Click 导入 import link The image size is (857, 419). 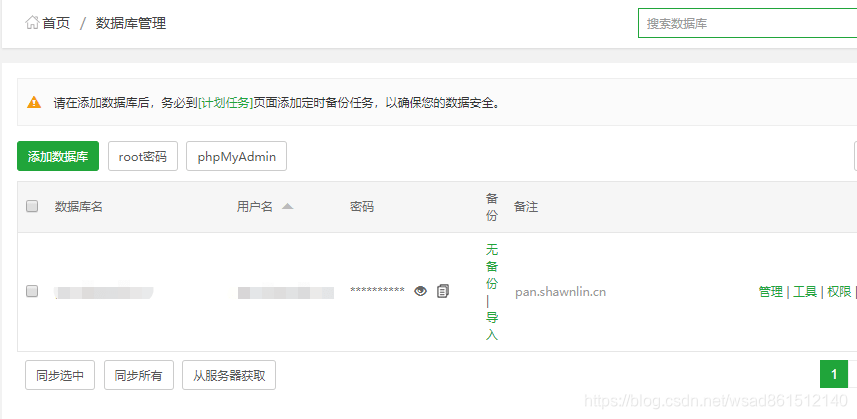[492, 326]
